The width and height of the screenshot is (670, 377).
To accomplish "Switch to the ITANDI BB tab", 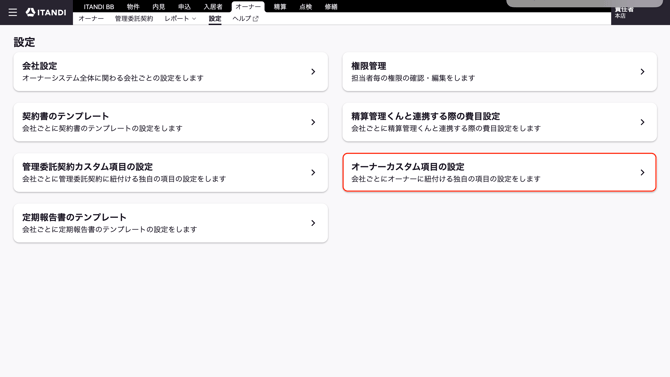I will pos(99,7).
